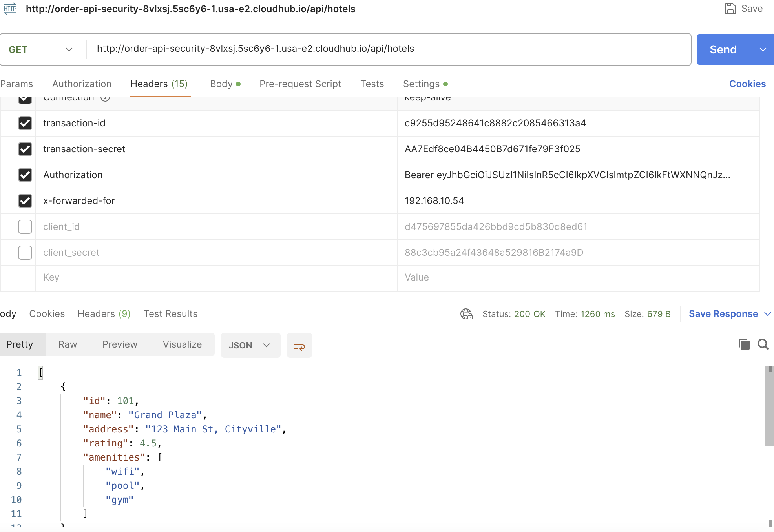774x532 pixels.
Task: Open the request Settings tab
Action: [425, 84]
